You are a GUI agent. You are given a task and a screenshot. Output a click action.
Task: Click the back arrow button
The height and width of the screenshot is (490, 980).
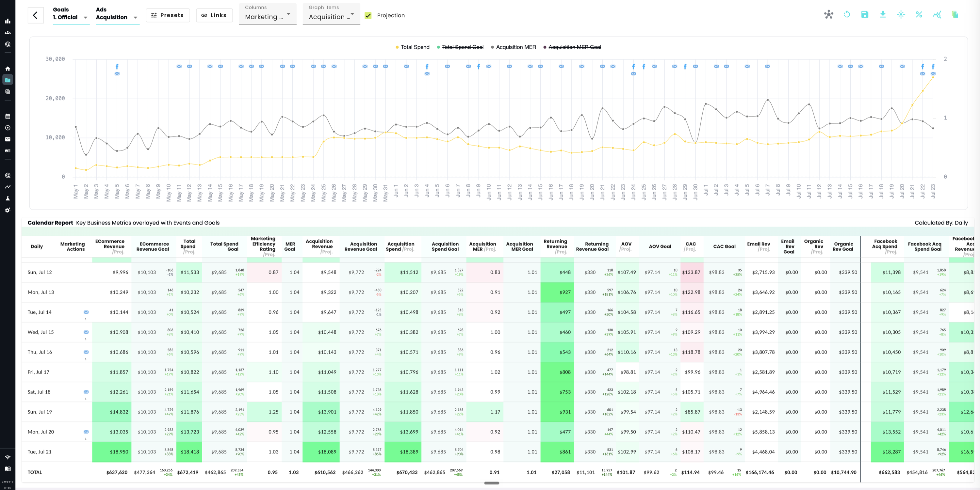(35, 15)
